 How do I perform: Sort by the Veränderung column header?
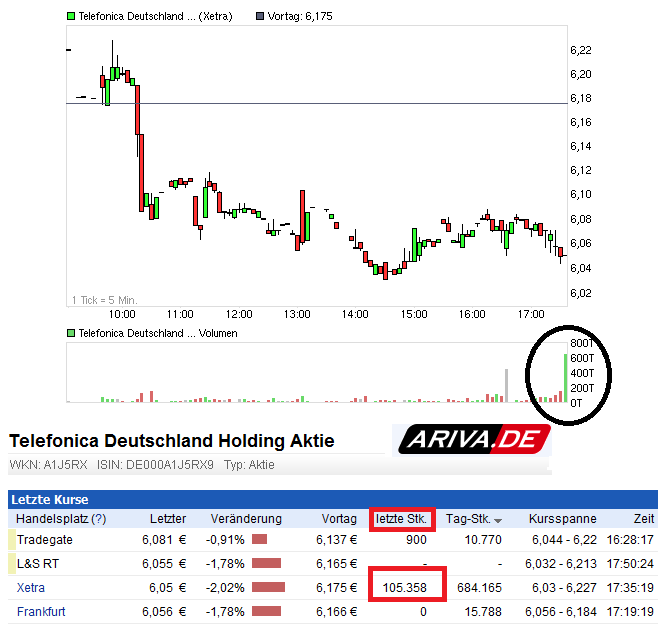tap(246, 519)
